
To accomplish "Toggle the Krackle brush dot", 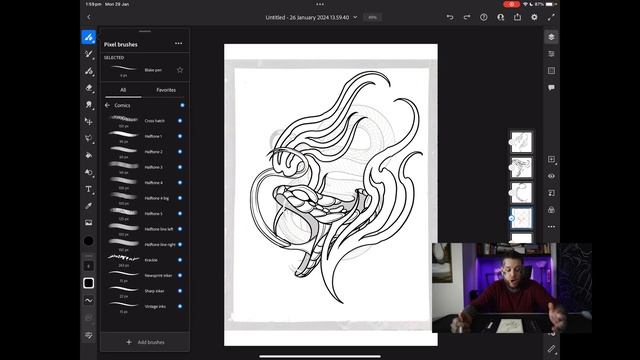I will tap(180, 260).
